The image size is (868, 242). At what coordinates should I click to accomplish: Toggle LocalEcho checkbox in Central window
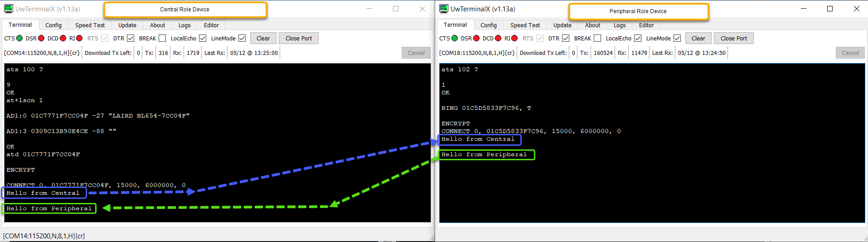(203, 38)
